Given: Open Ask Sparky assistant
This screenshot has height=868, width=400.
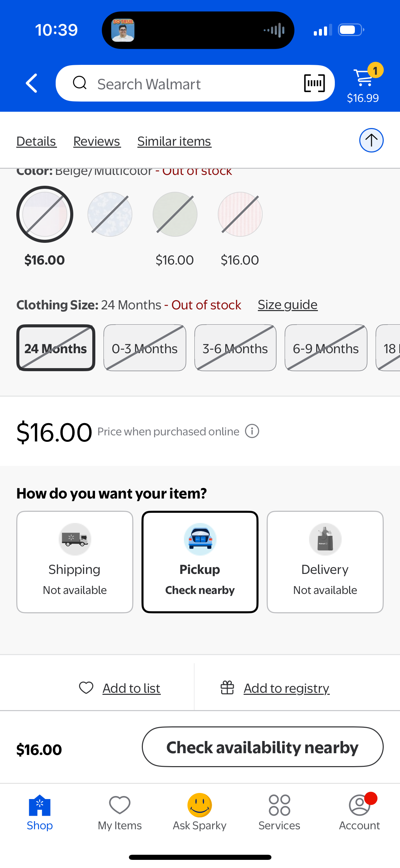Looking at the screenshot, I should [199, 812].
